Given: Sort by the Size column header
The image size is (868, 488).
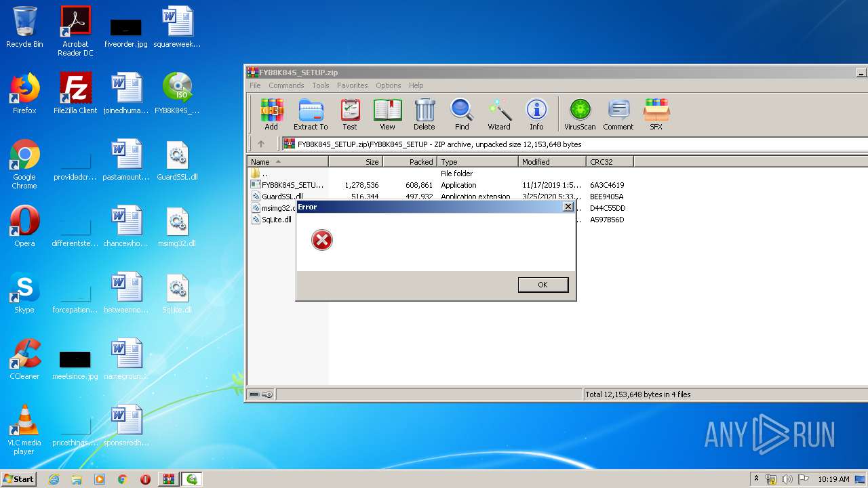Looking at the screenshot, I should pos(356,162).
